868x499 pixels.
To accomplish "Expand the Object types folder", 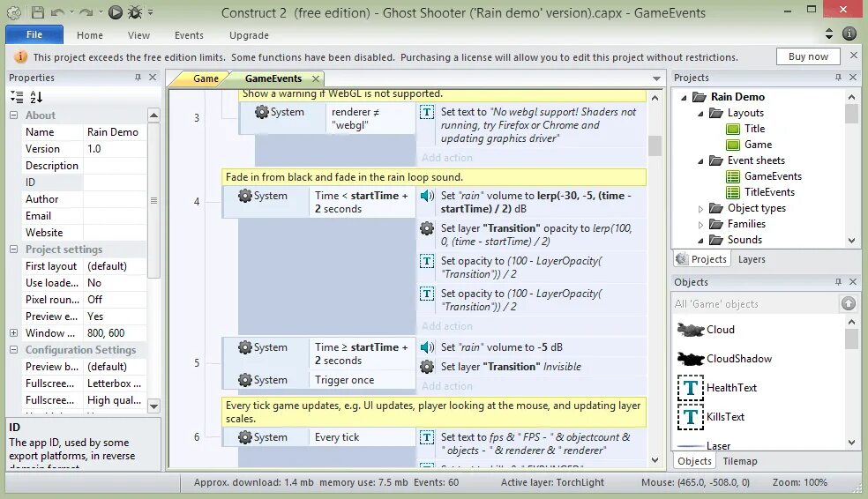I will click(700, 209).
